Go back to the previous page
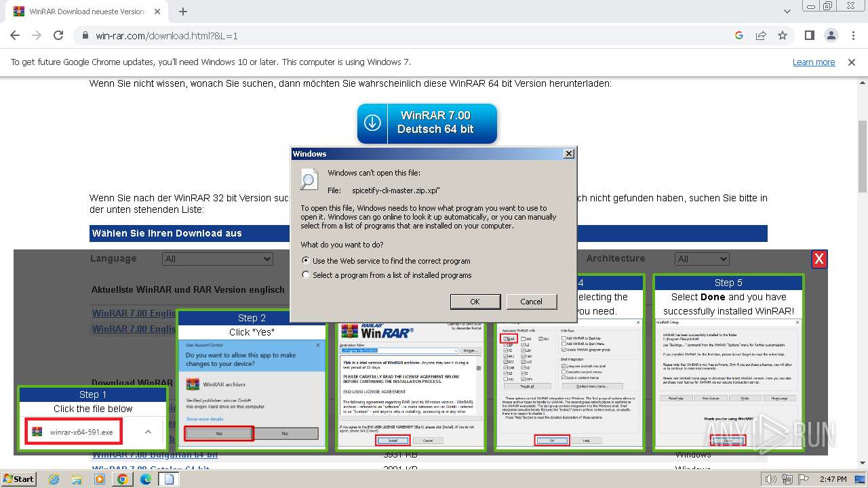This screenshot has width=868, height=488. tap(15, 35)
